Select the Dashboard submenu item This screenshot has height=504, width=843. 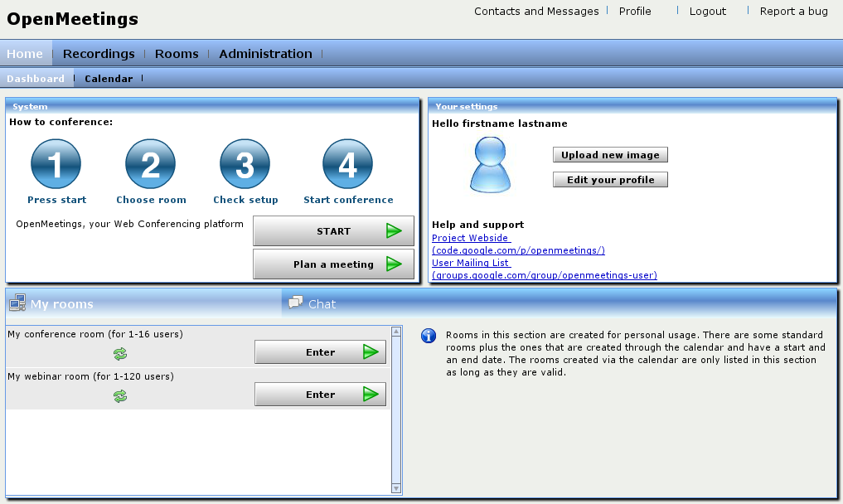pyautogui.click(x=36, y=79)
